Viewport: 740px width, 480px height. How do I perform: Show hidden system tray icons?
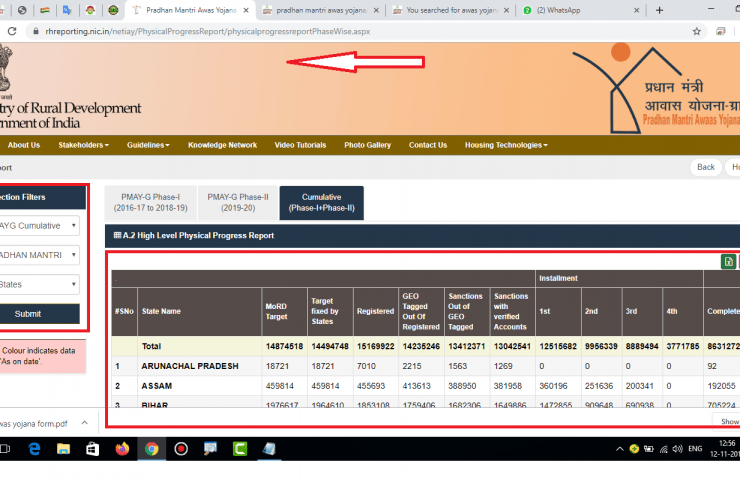[620, 449]
